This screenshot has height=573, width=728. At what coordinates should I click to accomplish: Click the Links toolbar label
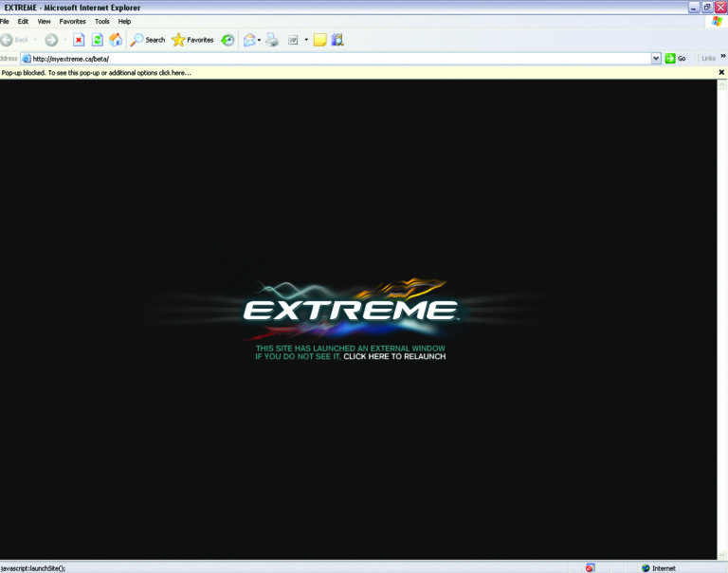(708, 59)
